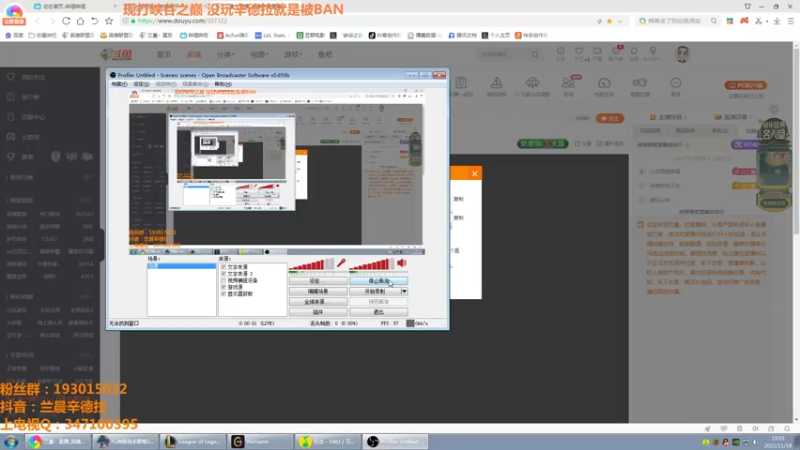Click 设定... button in OBS
The width and height of the screenshot is (800, 450).
click(318, 281)
